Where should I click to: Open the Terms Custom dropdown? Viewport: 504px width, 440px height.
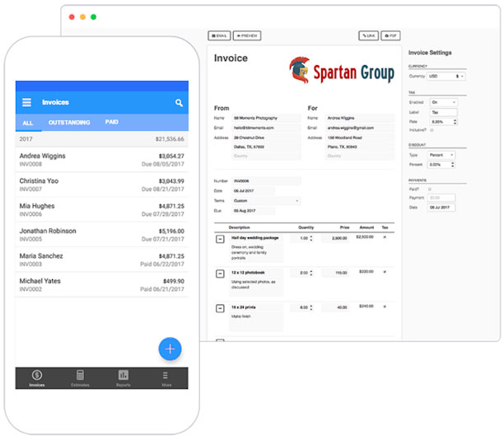pyautogui.click(x=266, y=201)
